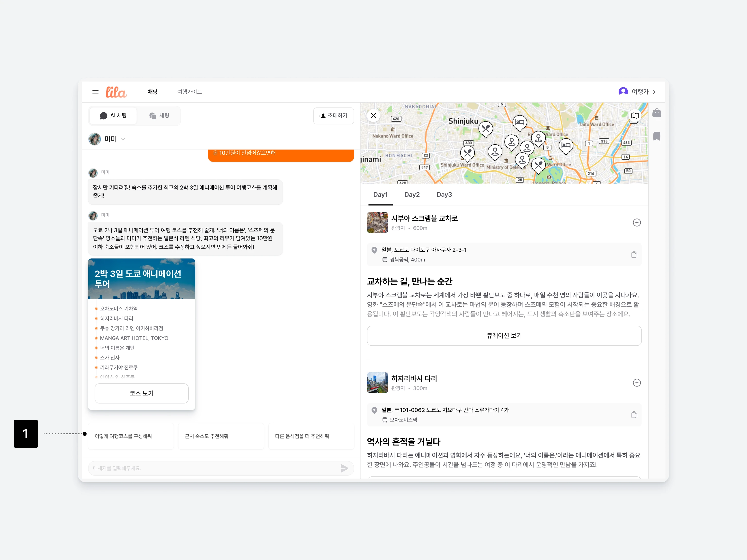
Task: Select the Day3 tab
Action: tap(444, 195)
